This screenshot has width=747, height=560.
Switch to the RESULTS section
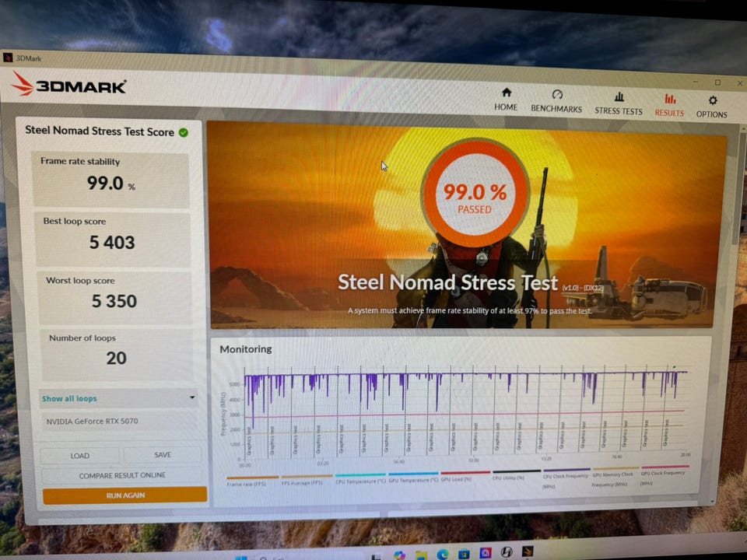click(669, 105)
